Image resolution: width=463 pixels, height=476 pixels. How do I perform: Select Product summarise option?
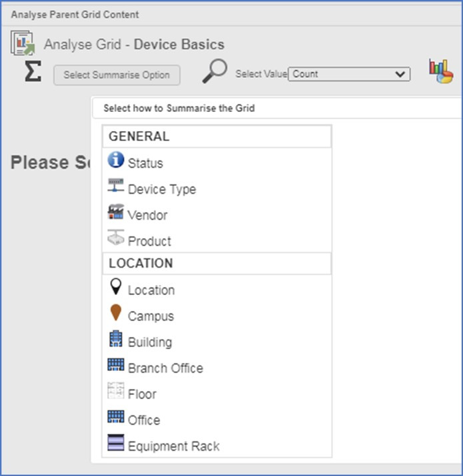(x=149, y=242)
